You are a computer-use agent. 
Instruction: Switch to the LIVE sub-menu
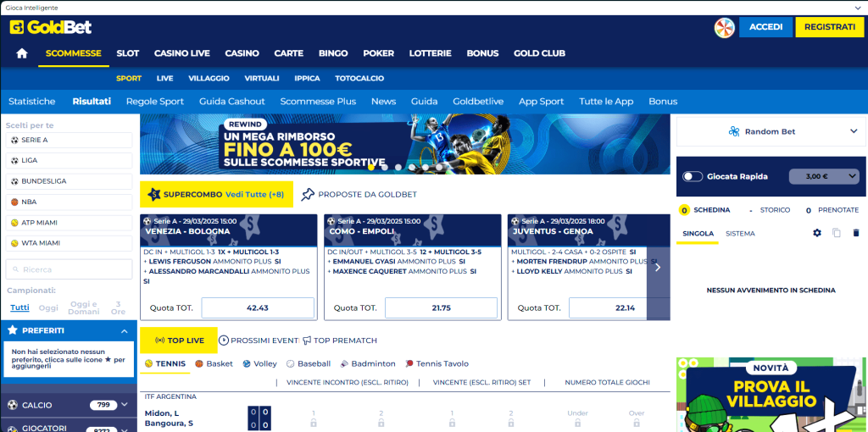click(x=165, y=79)
